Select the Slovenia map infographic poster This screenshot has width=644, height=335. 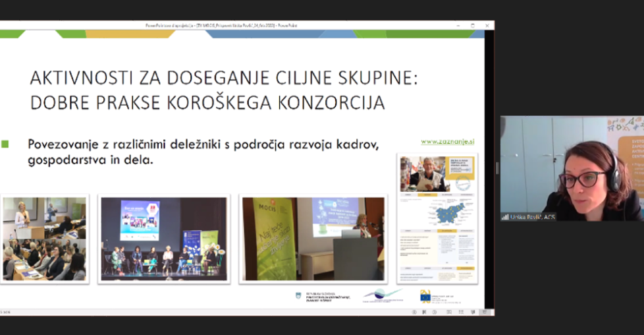[x=437, y=218]
